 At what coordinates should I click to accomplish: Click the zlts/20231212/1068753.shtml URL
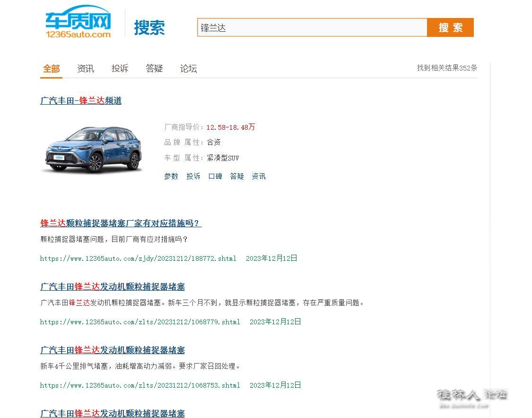coord(140,385)
